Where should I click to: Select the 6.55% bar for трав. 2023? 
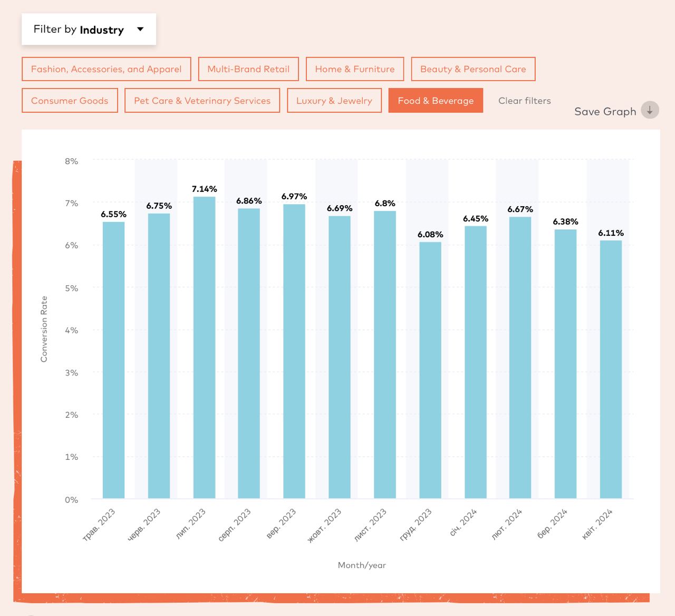pyautogui.click(x=113, y=359)
